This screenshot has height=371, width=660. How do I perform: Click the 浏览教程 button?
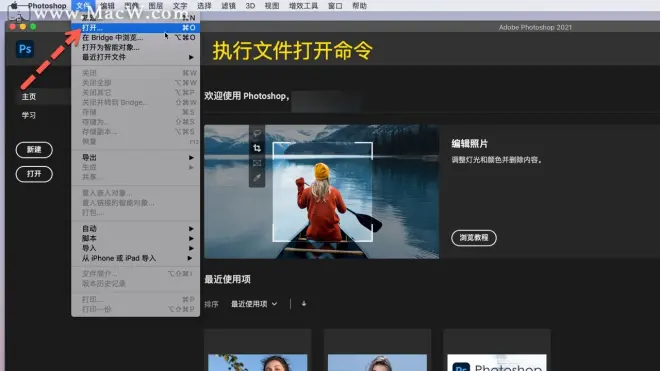click(x=474, y=238)
